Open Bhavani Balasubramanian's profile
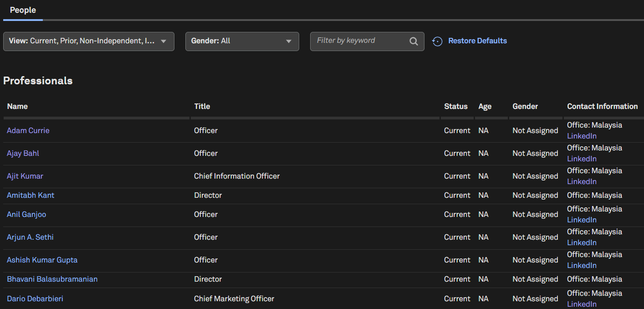 pos(52,279)
